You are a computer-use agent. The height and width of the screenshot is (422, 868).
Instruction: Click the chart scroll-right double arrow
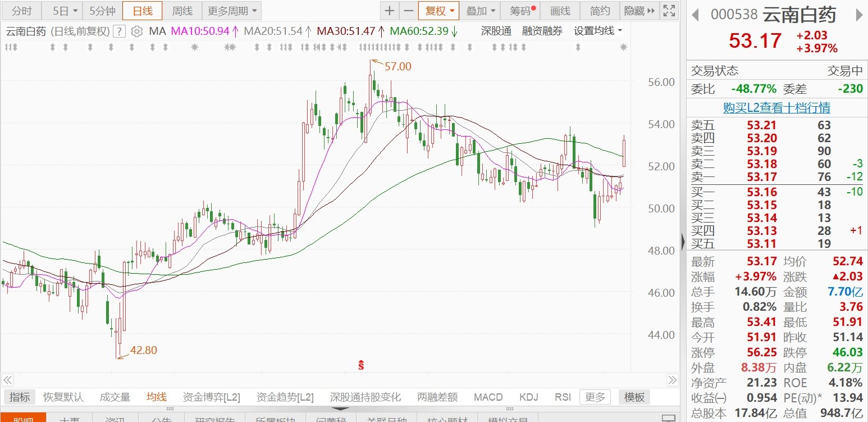point(672,379)
